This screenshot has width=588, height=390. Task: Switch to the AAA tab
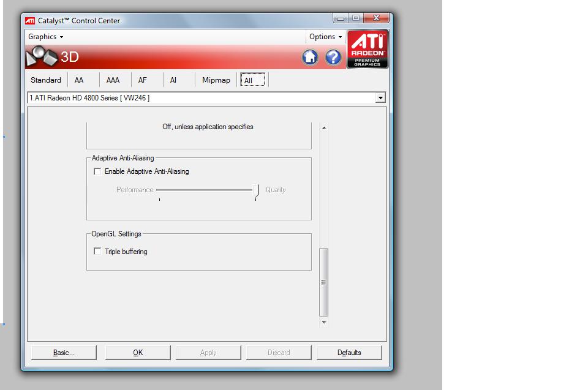point(113,80)
